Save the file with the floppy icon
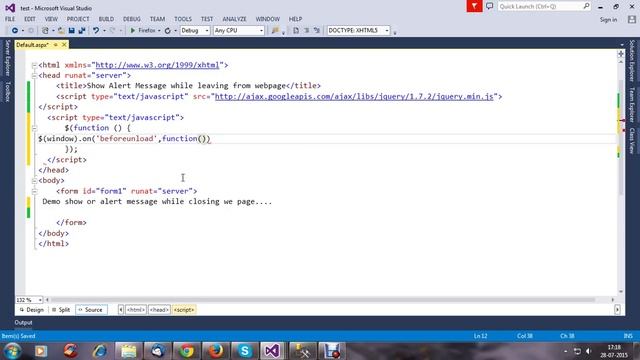Screen dimensions: 640x360 [71, 31]
